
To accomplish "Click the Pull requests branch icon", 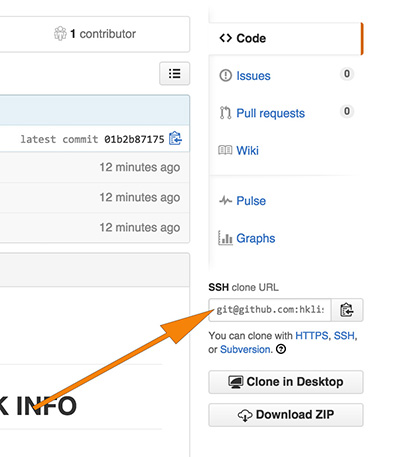I will coord(226,113).
